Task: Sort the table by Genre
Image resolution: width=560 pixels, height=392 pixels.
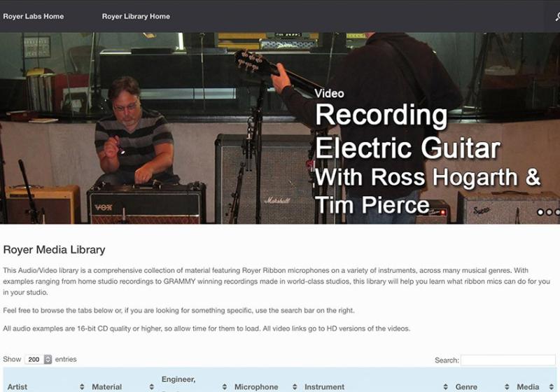Action: tap(505, 386)
